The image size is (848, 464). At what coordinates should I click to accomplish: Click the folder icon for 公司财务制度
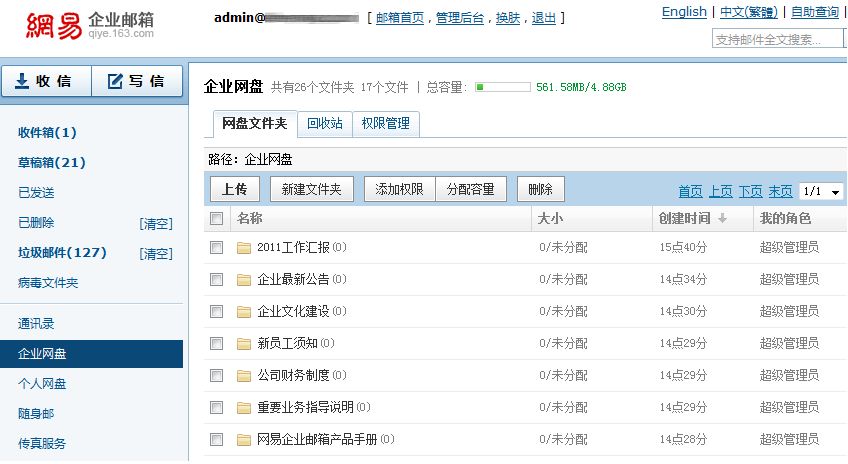point(244,375)
